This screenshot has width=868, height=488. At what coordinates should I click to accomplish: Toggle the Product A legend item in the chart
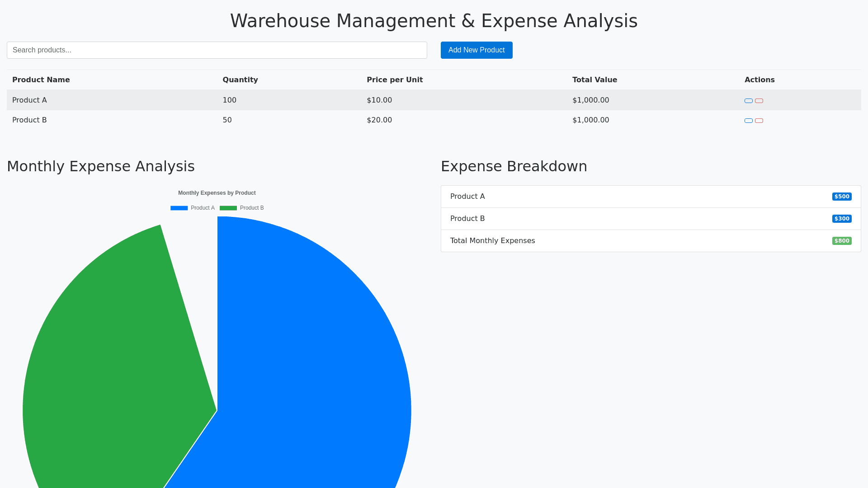click(x=203, y=208)
